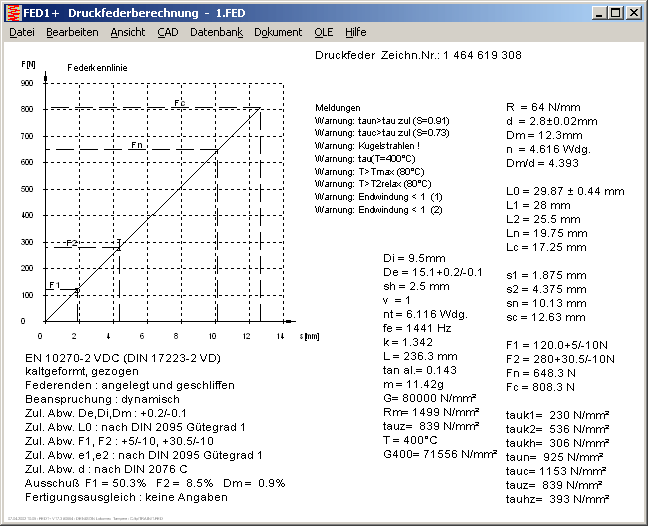Viewport: 648px width, 526px height.
Task: Select the 'T>T2relax (80°C)' warning
Action: click(373, 184)
